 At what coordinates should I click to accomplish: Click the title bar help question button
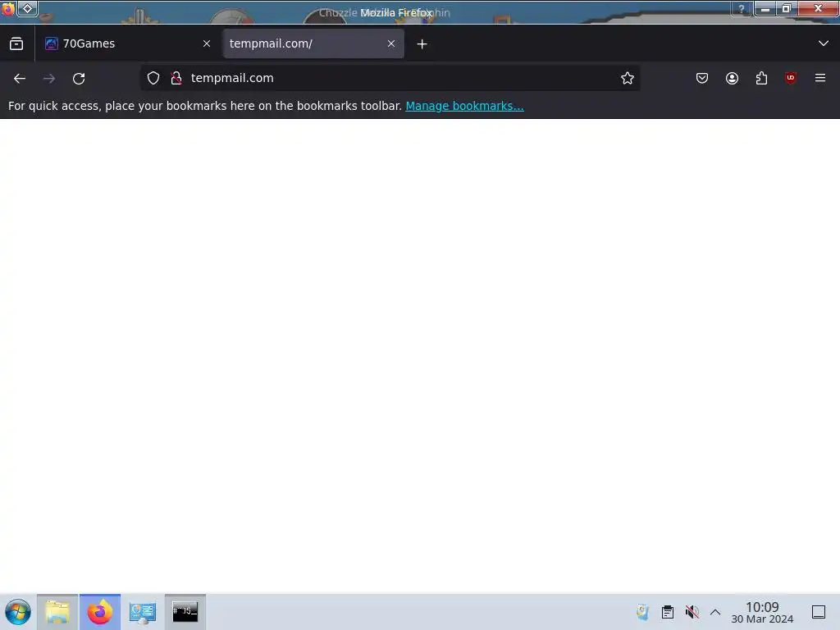742,8
